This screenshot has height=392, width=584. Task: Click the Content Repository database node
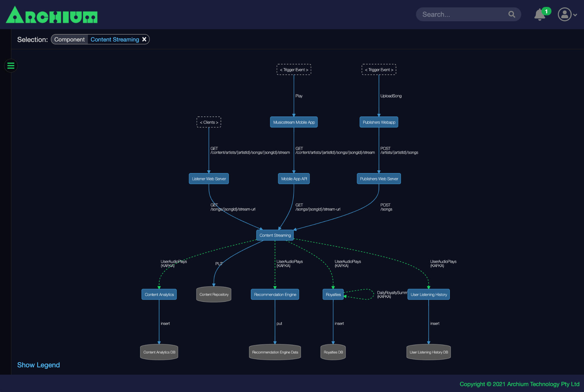pos(214,294)
